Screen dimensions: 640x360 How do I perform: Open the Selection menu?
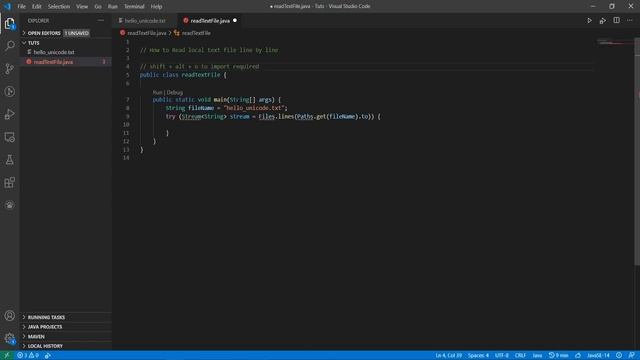click(59, 7)
